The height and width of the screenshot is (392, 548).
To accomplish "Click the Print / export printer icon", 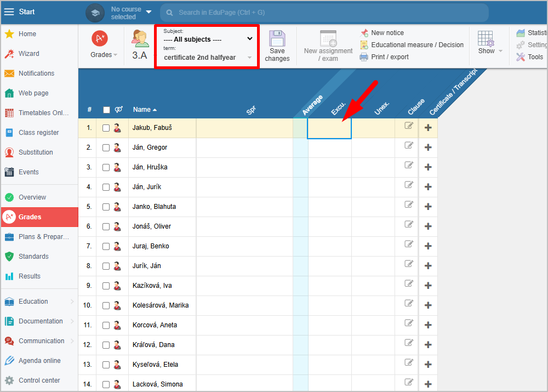I will (x=364, y=57).
